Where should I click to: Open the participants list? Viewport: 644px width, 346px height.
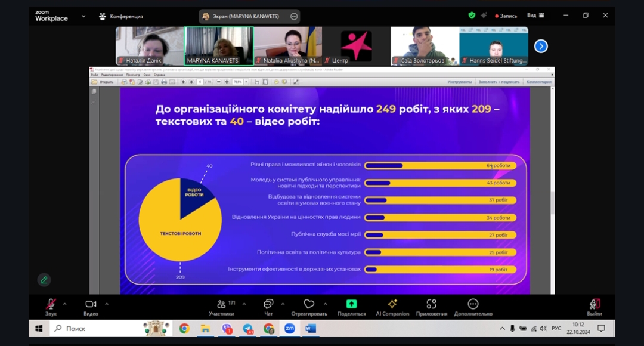pos(222,306)
